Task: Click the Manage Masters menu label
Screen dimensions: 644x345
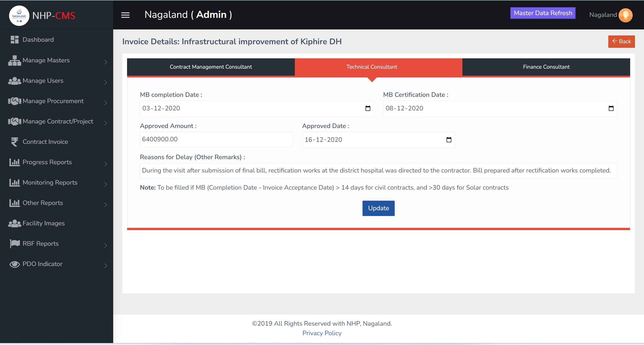Action: [46, 60]
